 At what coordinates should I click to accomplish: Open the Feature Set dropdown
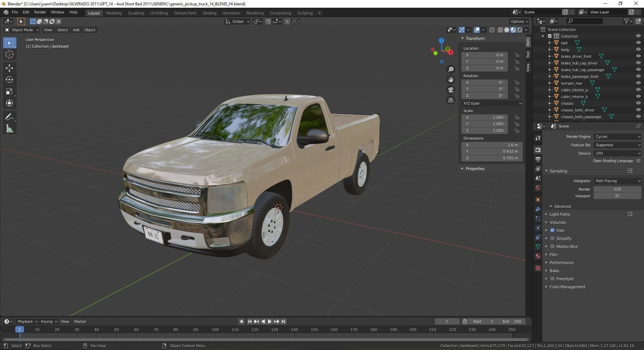pos(617,145)
